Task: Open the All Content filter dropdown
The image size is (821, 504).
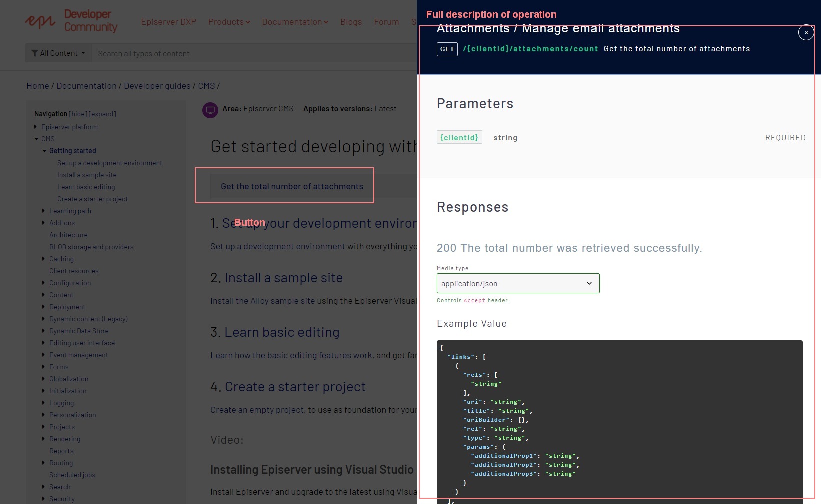Action: (58, 53)
